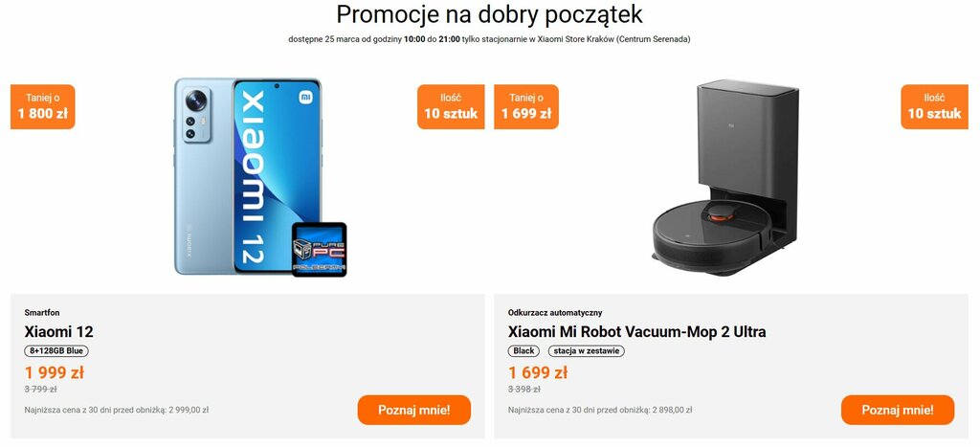Image resolution: width=980 pixels, height=447 pixels.
Task: Open vacuum details via Poznaj mnie! button
Action: tap(898, 410)
